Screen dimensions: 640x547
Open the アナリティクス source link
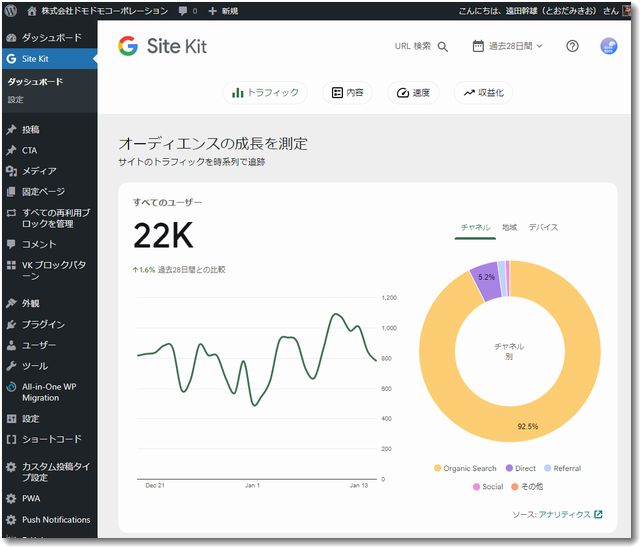(564, 514)
